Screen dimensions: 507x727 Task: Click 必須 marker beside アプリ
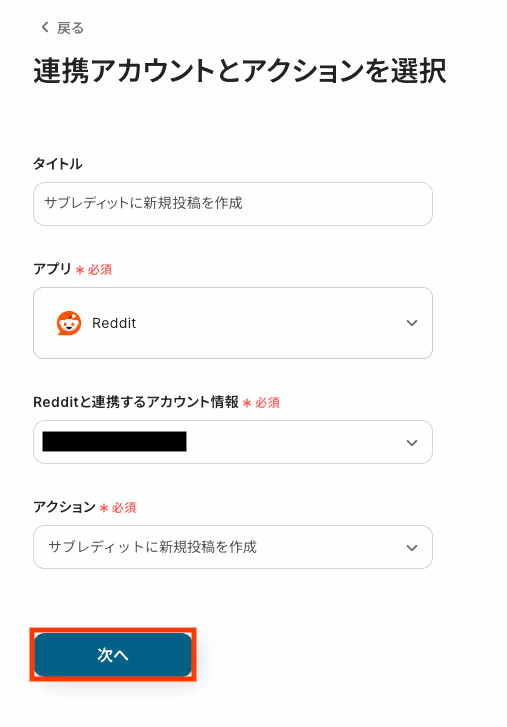coord(100,269)
